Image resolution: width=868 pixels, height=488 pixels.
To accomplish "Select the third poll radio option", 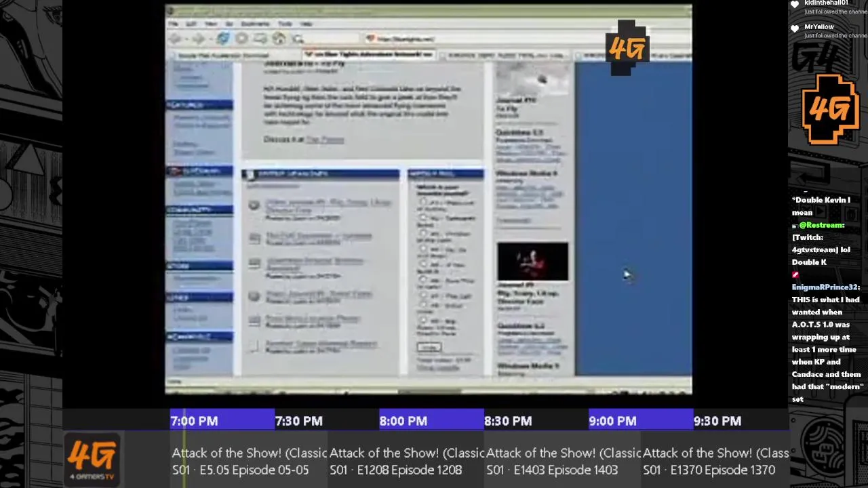I will click(x=423, y=234).
